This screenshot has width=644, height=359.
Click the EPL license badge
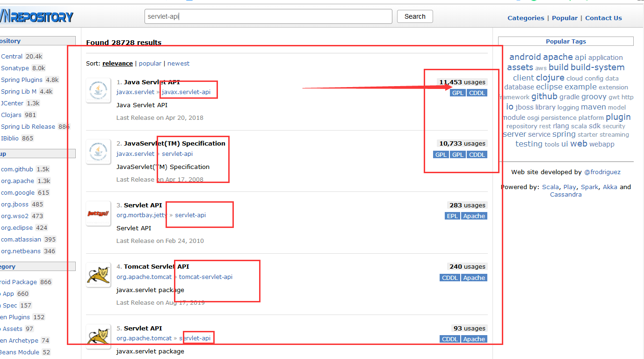point(452,216)
